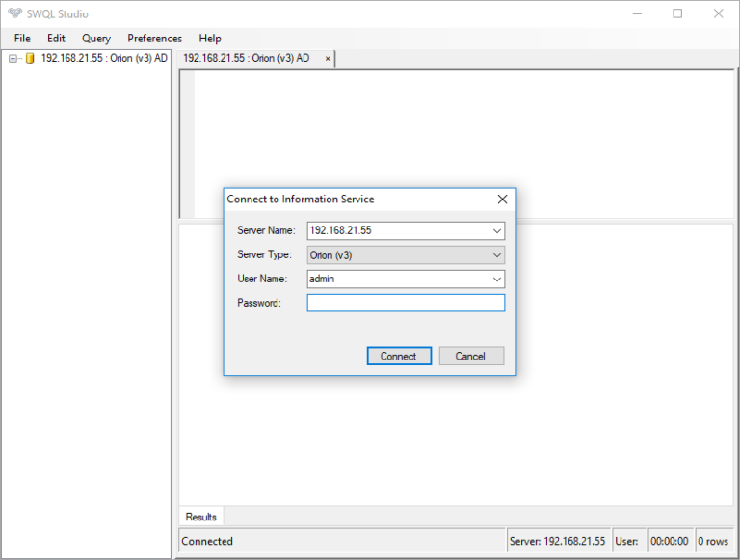Open the File menu
Viewport: 740px width, 560px height.
coord(22,39)
